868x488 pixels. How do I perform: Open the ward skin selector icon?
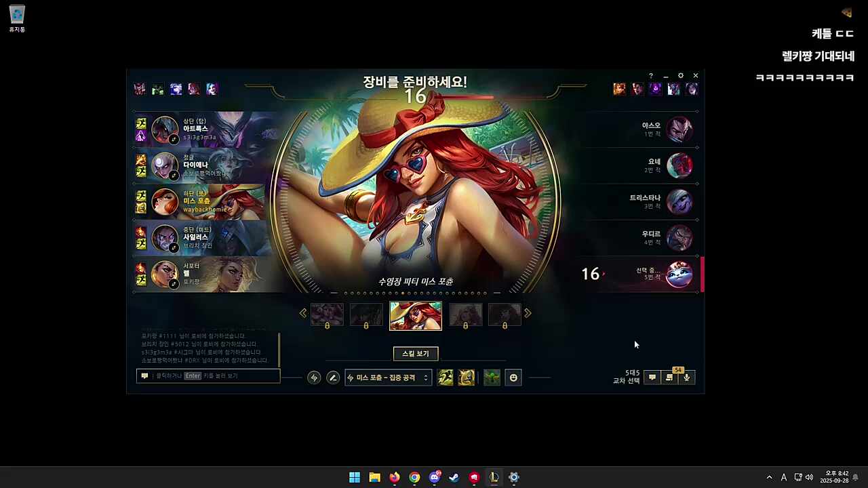pos(492,378)
